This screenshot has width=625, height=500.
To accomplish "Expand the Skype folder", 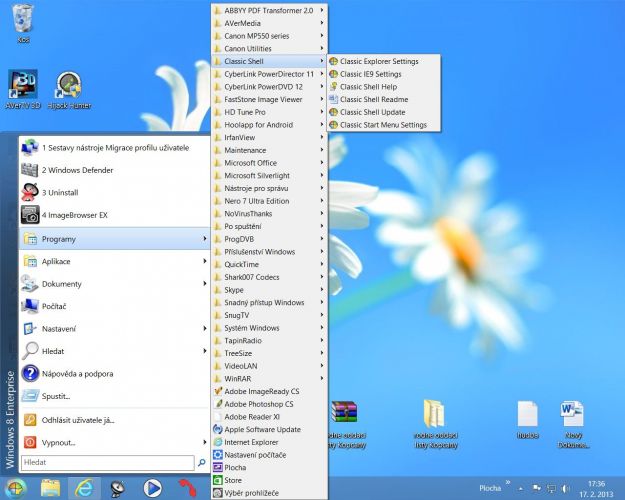I will coord(269,290).
